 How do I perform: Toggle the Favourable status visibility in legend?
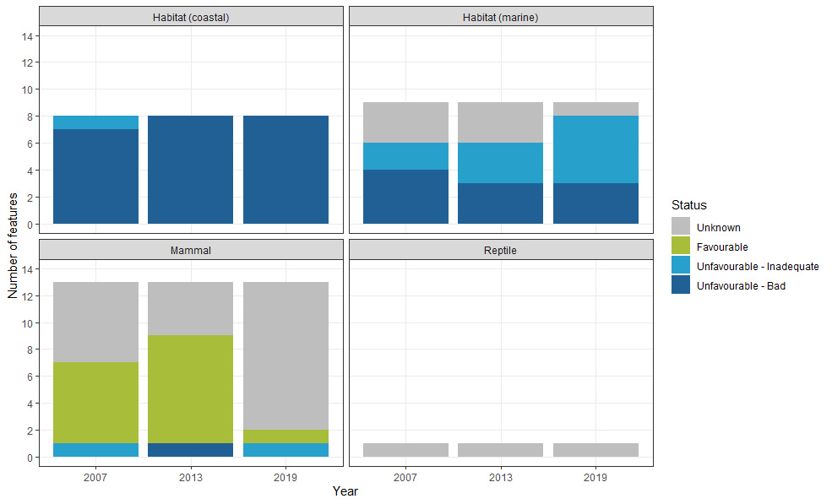(x=680, y=247)
